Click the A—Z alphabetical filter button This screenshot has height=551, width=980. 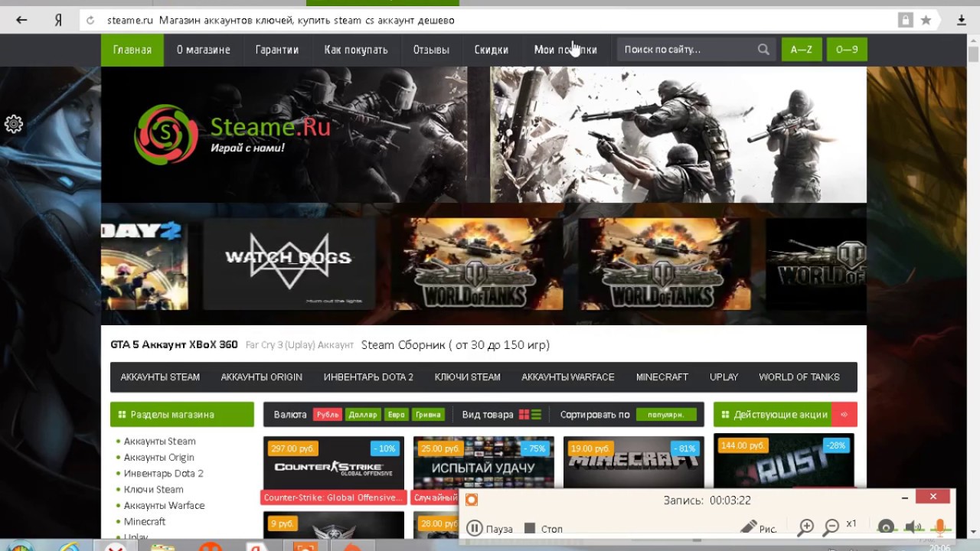coord(802,50)
